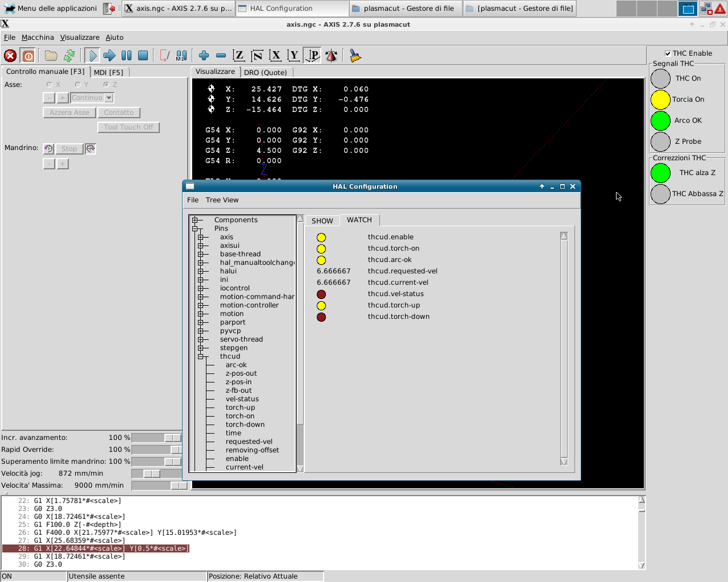Toggle the emergency stop button
The width and height of the screenshot is (728, 582).
tap(10, 56)
